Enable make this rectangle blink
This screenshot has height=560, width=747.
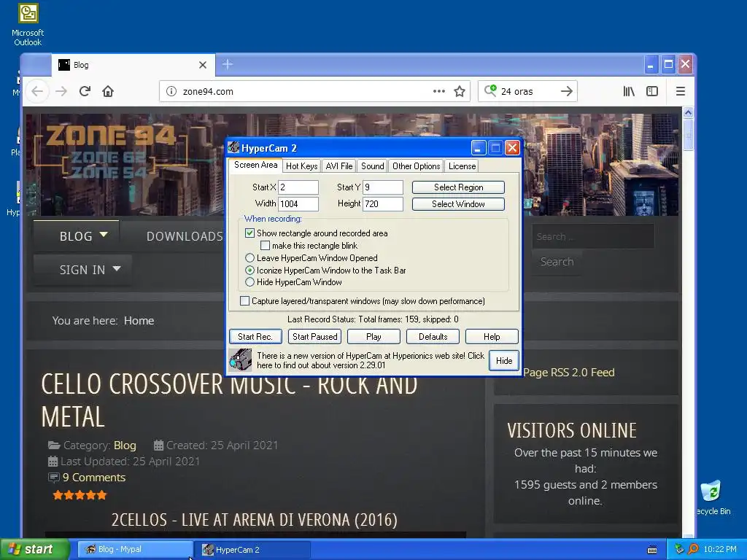click(x=266, y=245)
